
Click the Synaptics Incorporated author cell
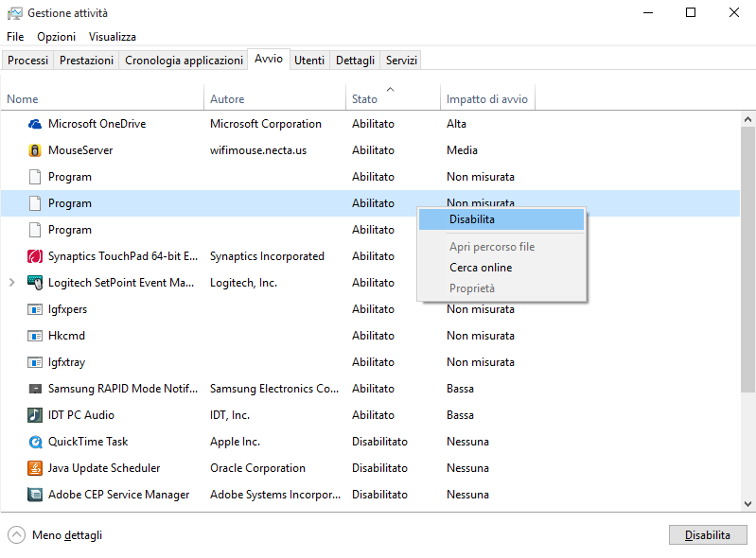267,256
